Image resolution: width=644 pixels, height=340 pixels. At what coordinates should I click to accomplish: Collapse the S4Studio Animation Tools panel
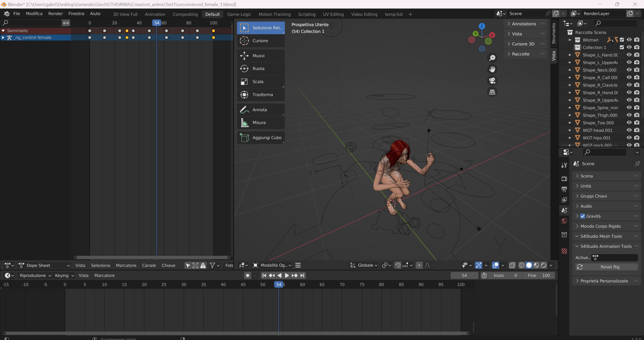[606, 246]
